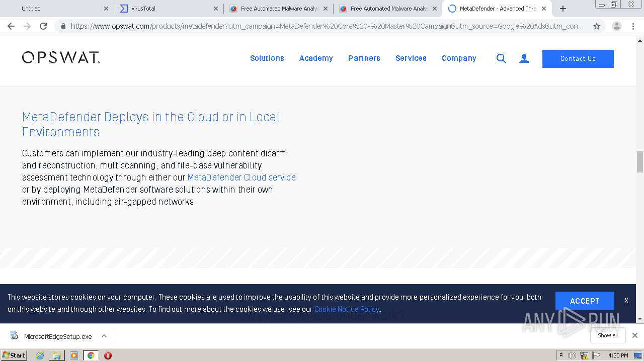Open the Internet Explorer taskbar icon
This screenshot has height=362, width=644.
(x=40, y=355)
